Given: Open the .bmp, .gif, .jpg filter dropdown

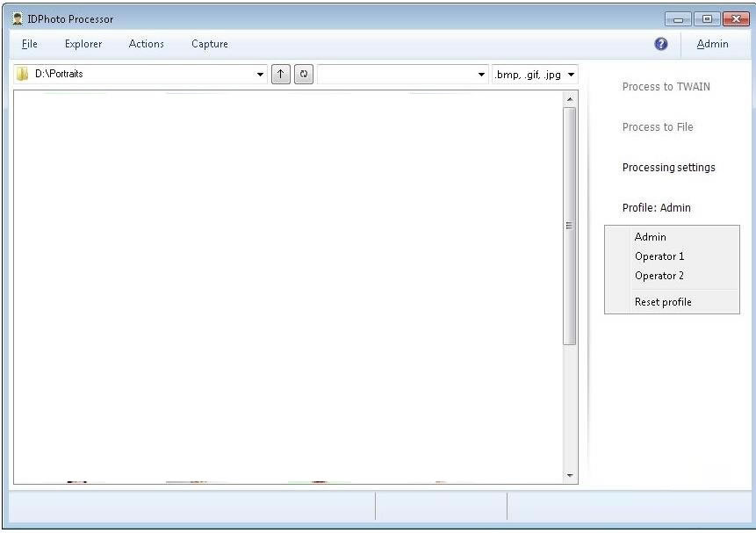Looking at the screenshot, I should 569,74.
